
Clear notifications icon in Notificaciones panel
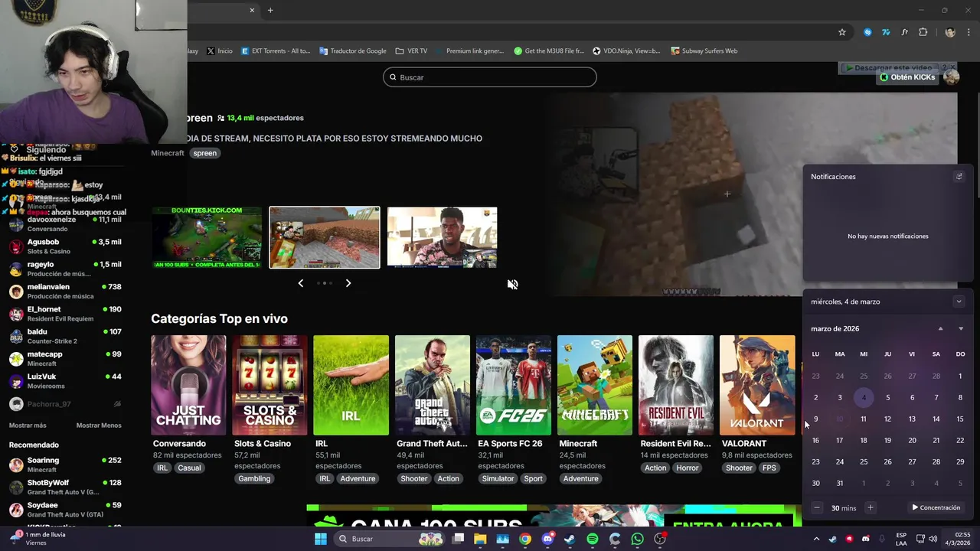(x=959, y=176)
